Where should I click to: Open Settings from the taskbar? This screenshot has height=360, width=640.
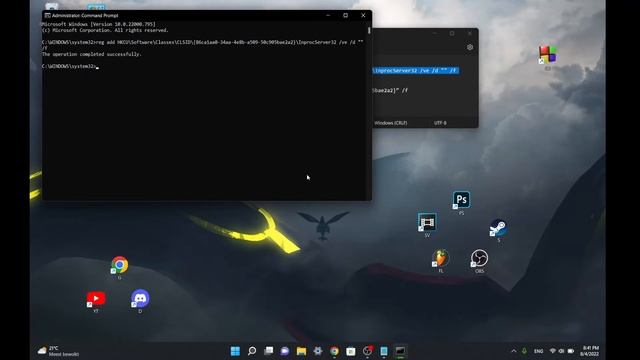pos(318,351)
